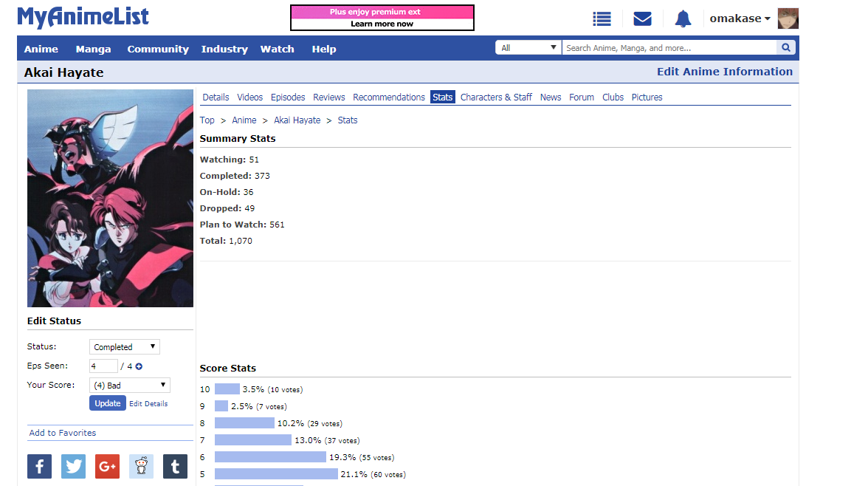Viewport: 868px width, 486px height.
Task: Open the anime list icon in header
Action: coord(602,19)
